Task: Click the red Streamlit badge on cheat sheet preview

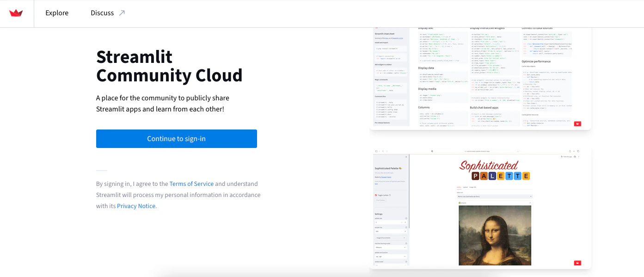Action: pyautogui.click(x=577, y=123)
